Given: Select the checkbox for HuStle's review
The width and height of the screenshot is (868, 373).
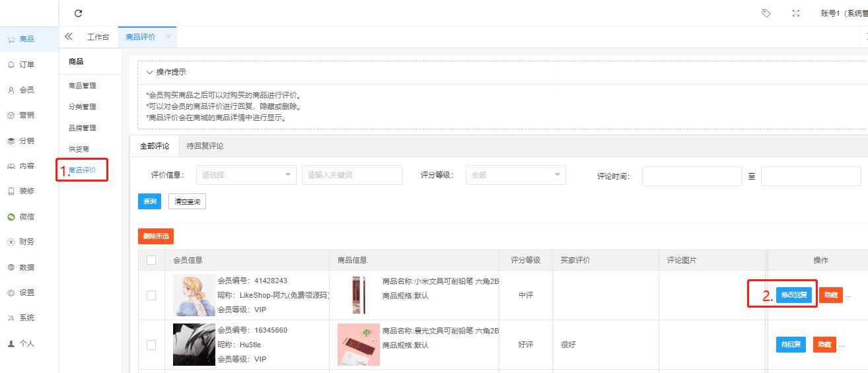Looking at the screenshot, I should click(x=151, y=345).
